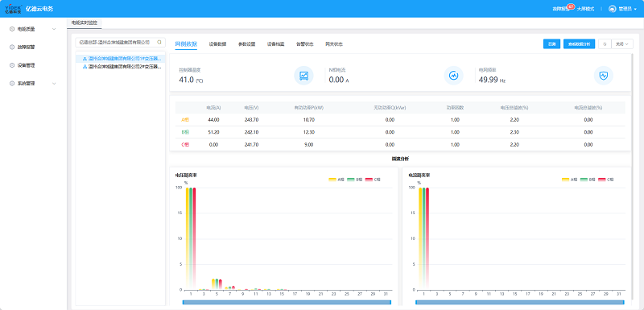Toggle B相 legend in voltage distortion chart

pos(354,180)
